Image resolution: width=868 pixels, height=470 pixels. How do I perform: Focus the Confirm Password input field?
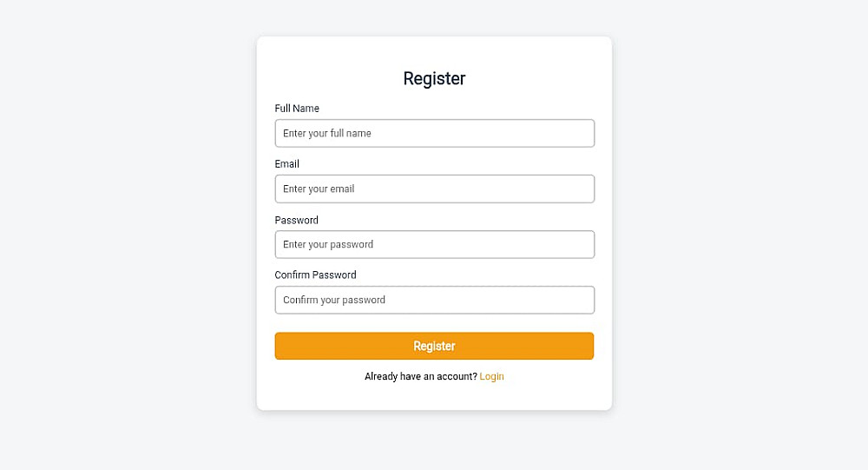click(434, 300)
